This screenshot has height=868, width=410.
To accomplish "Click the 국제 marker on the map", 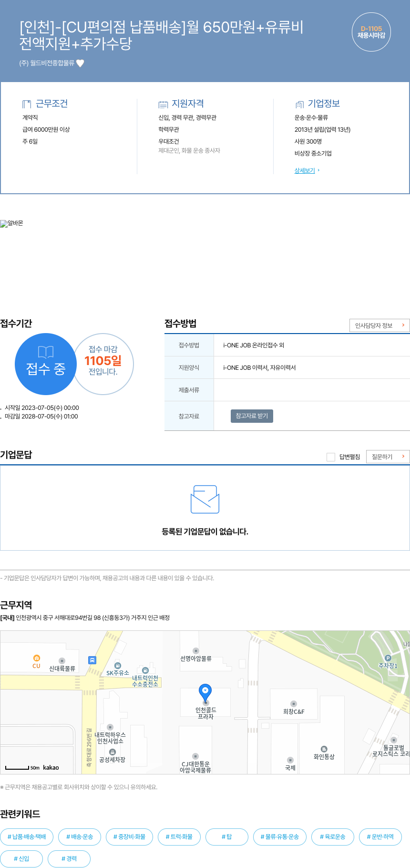I will click(290, 760).
